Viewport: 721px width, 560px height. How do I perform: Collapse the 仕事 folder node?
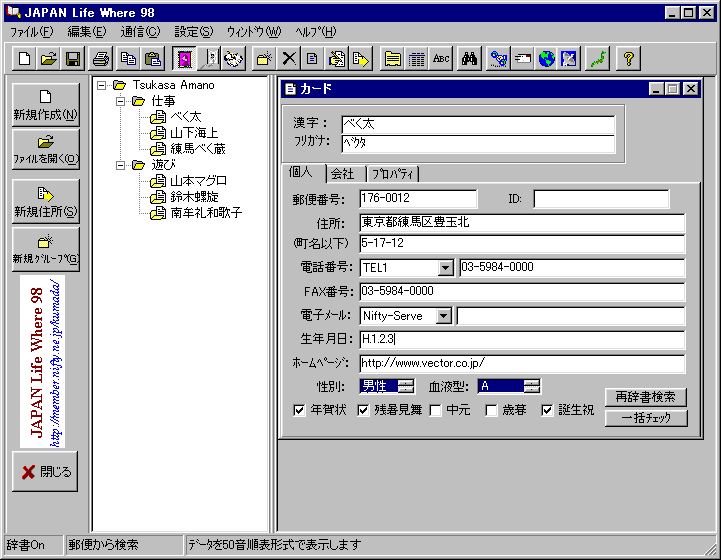[120, 101]
